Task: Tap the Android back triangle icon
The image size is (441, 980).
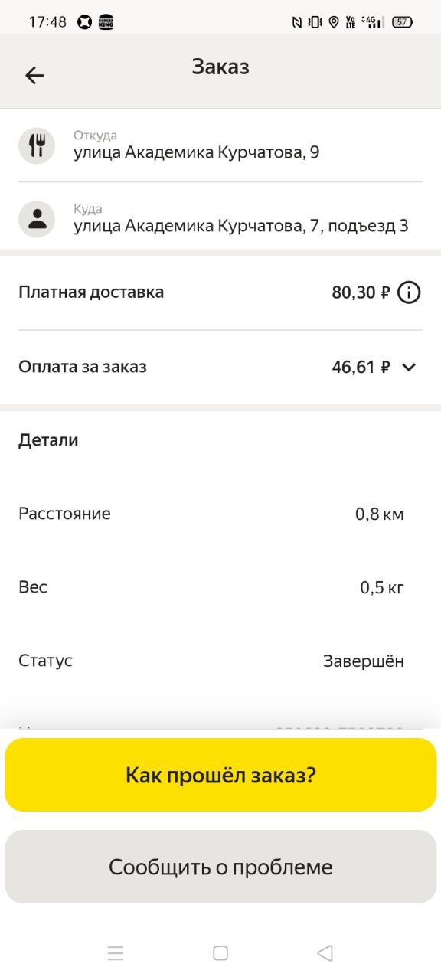Action: 325,953
